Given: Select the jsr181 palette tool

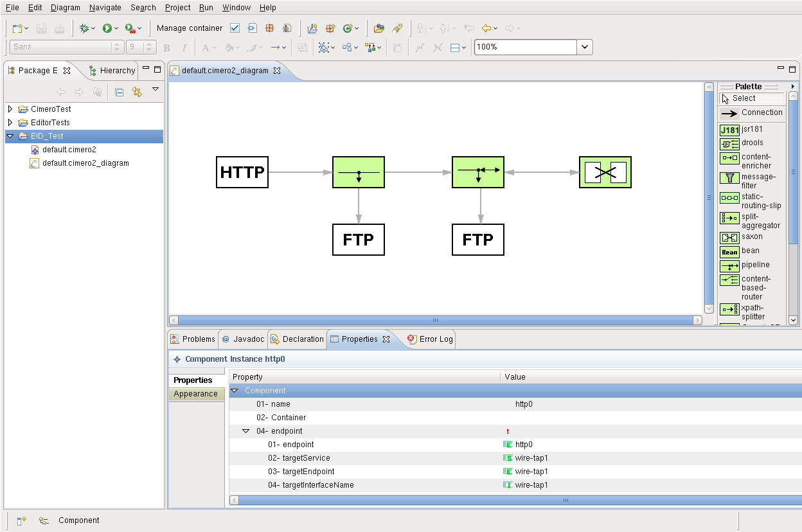Looking at the screenshot, I should pos(751,129).
